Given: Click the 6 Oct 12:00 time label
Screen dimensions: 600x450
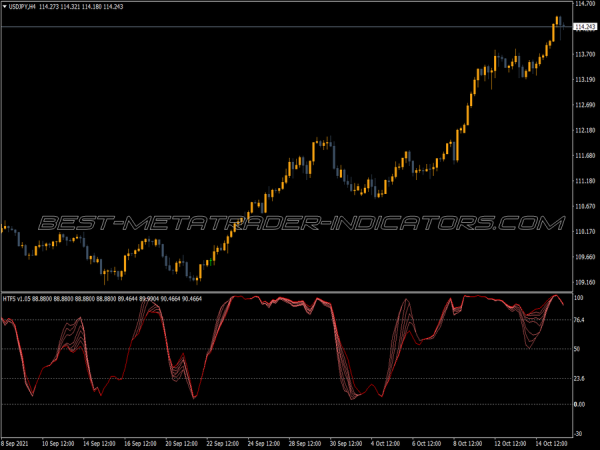Looking at the screenshot, I should (x=427, y=444).
